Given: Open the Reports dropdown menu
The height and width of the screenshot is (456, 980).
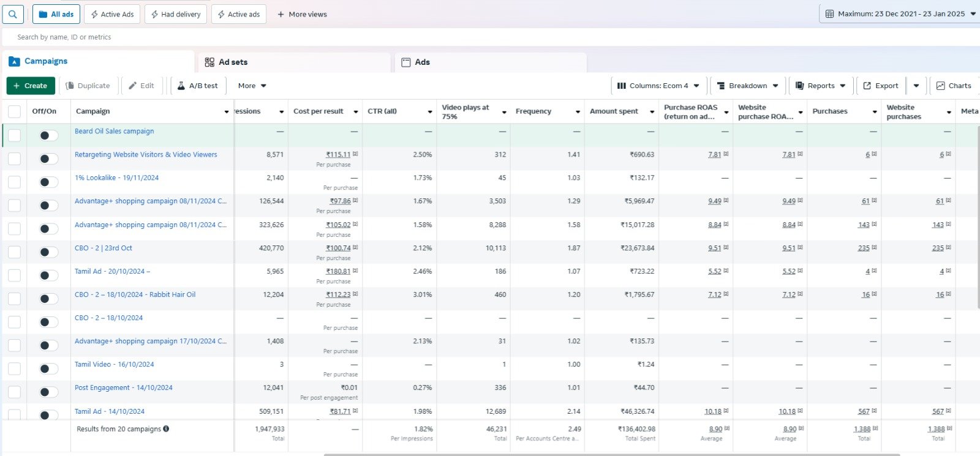Looking at the screenshot, I should point(821,86).
